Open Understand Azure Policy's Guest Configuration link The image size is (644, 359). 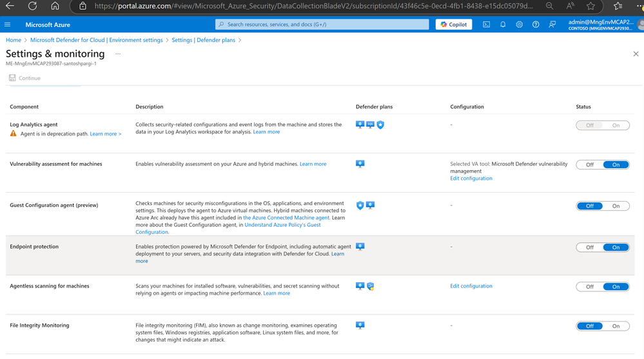point(282,225)
